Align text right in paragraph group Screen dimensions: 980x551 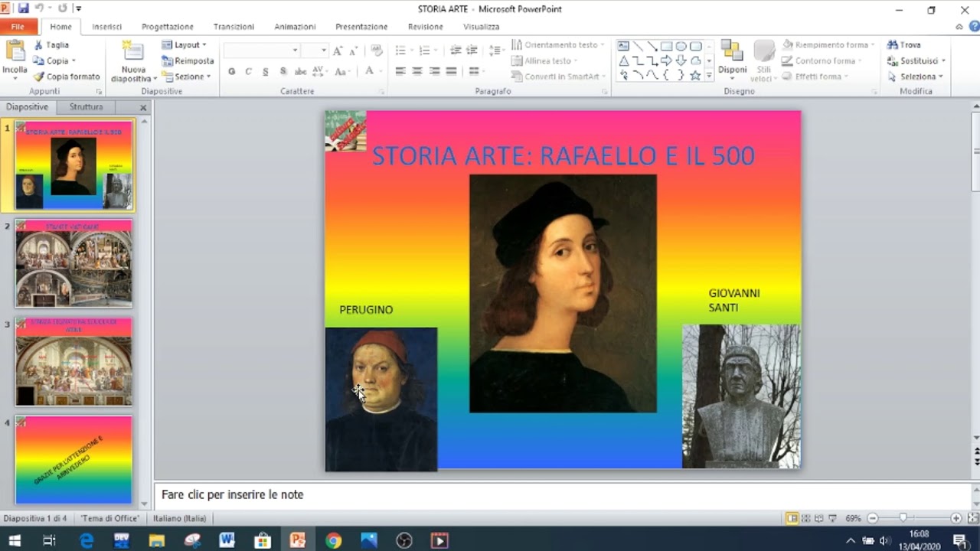(434, 71)
